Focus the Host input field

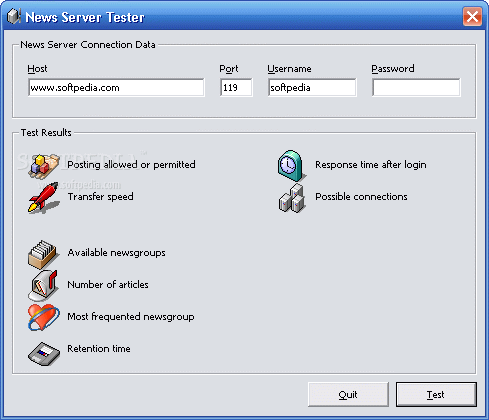(x=116, y=87)
